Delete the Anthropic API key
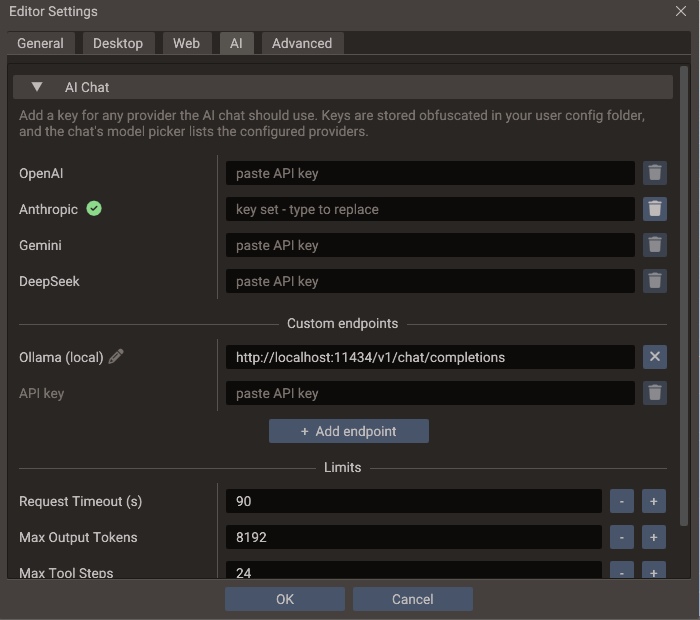The width and height of the screenshot is (700, 620). point(654,209)
